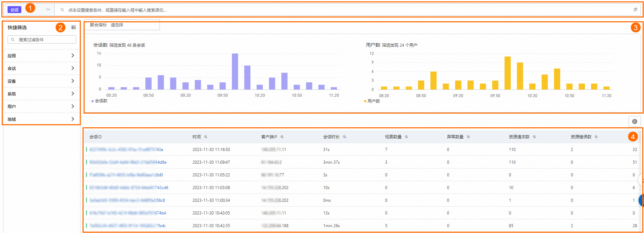Open session ID ending in 7bdc

point(127,226)
